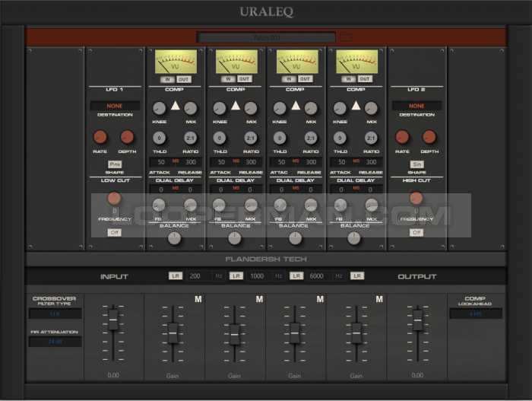The width and height of the screenshot is (532, 401).
Task: Click the LR button left of 1000 Hz
Action: pos(236,276)
